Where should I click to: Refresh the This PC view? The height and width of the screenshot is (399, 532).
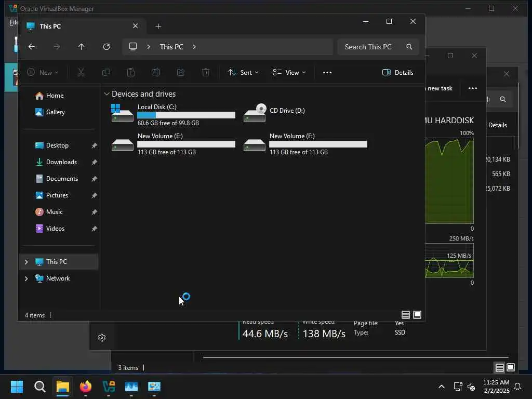pos(107,47)
